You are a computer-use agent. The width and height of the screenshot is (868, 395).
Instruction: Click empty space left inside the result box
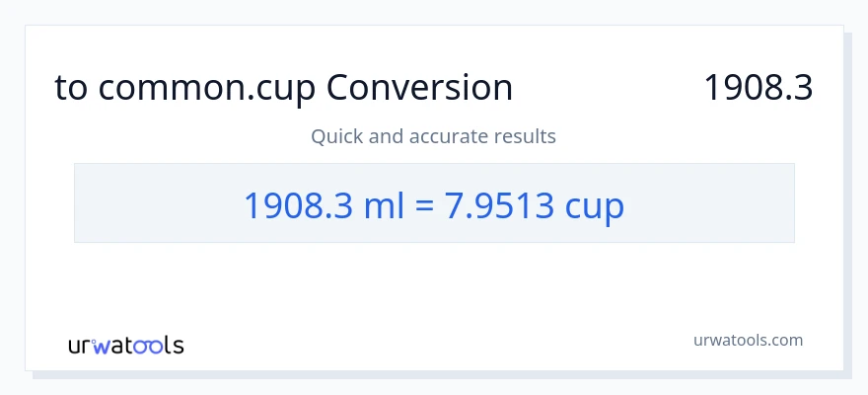[x=148, y=203]
